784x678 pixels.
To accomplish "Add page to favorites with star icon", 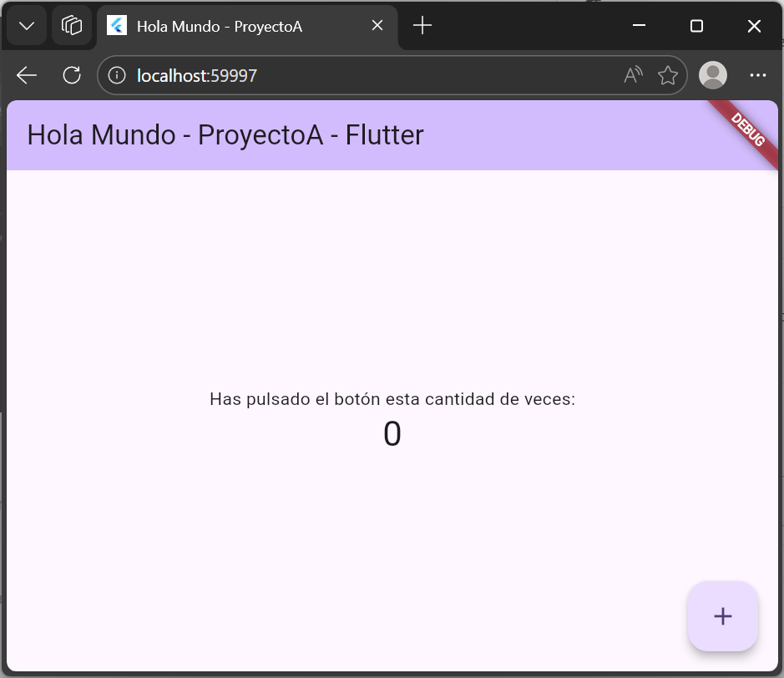I will pos(667,75).
